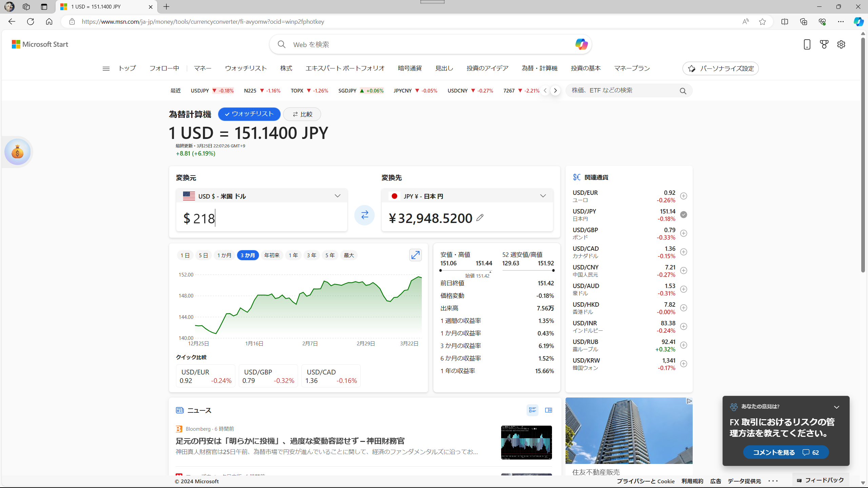Select the 1か月 chart range
Image resolution: width=868 pixels, height=488 pixels.
pyautogui.click(x=224, y=255)
